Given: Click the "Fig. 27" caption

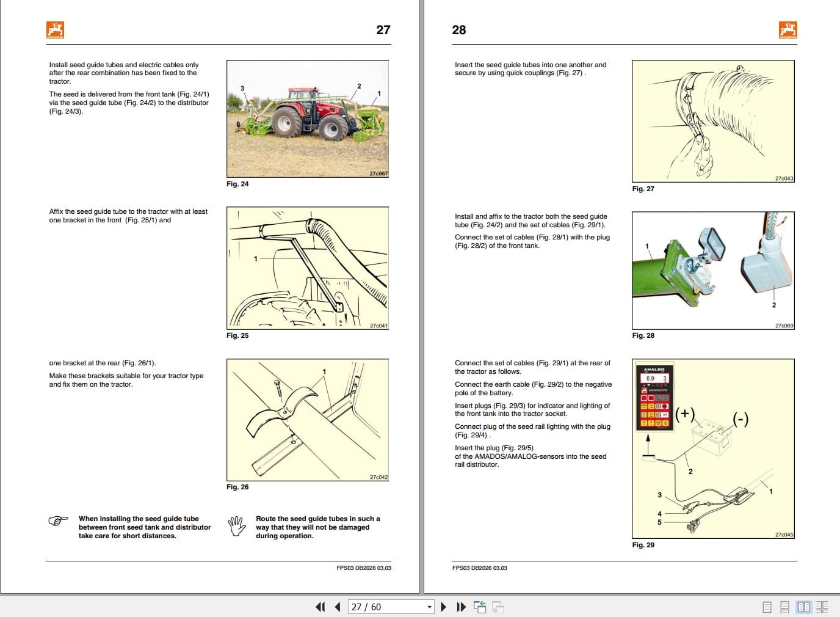Looking at the screenshot, I should click(643, 189).
